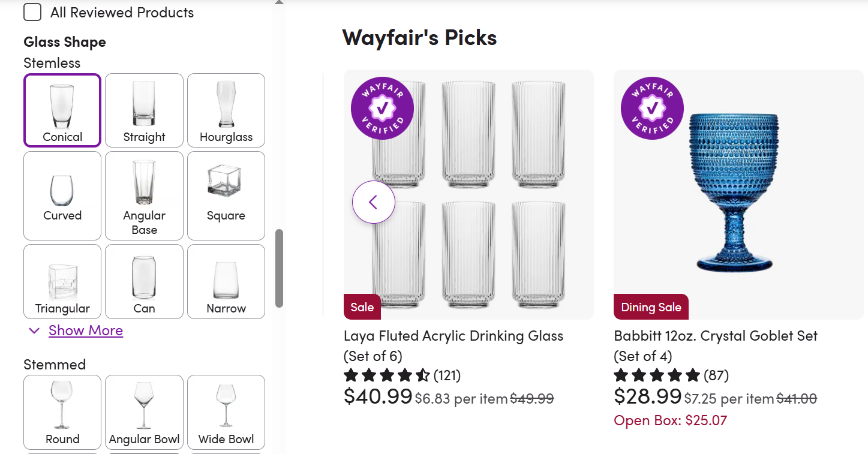Select the Wide Bowl stemmed glass filter
The image size is (868, 454).
click(x=226, y=412)
